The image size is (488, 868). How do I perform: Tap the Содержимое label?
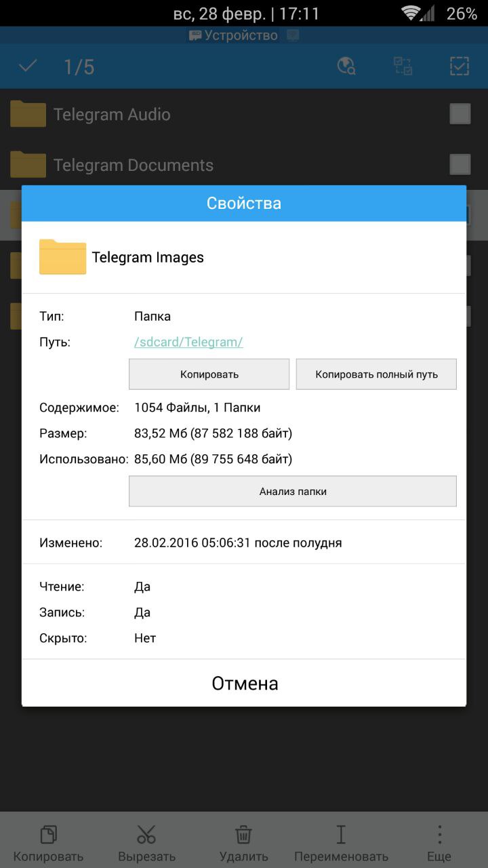point(79,408)
